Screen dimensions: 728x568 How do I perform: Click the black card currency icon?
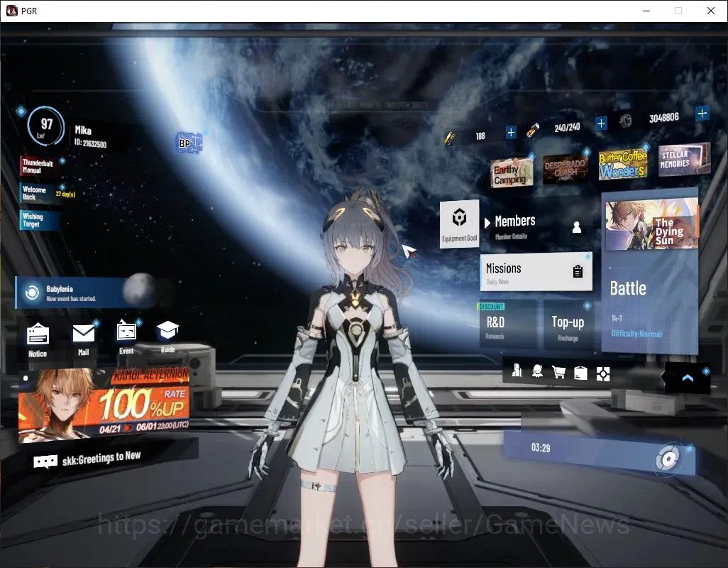pyautogui.click(x=449, y=138)
